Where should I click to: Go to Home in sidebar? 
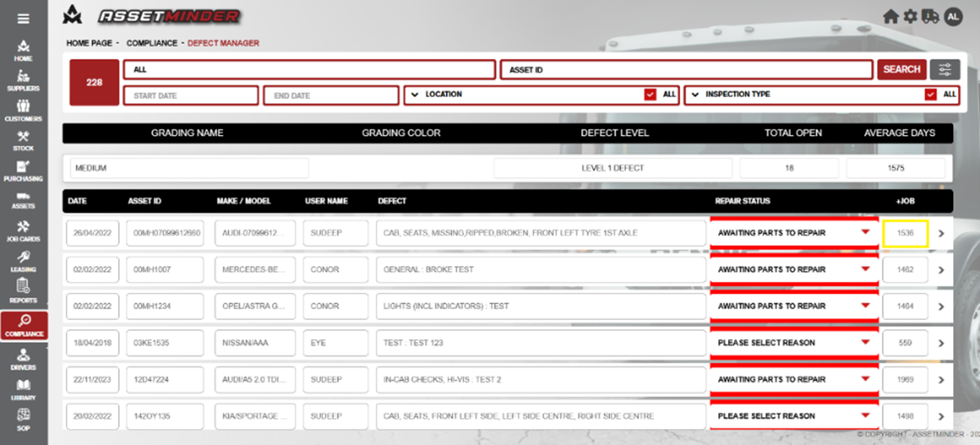pos(24,51)
